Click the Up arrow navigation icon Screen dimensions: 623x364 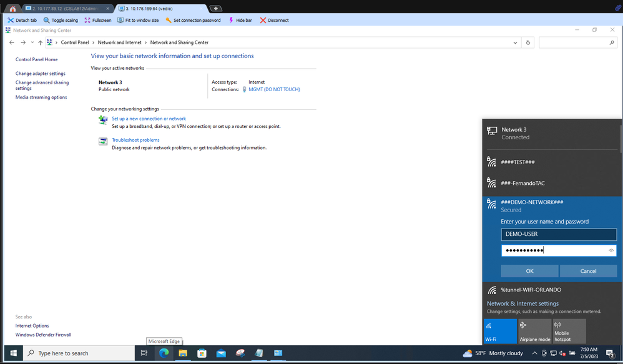41,42
